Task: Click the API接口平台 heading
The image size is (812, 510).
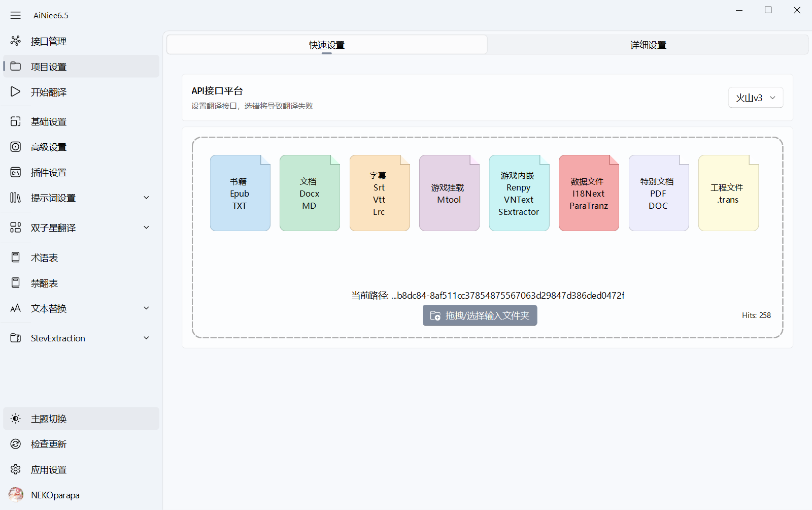Action: coord(217,91)
